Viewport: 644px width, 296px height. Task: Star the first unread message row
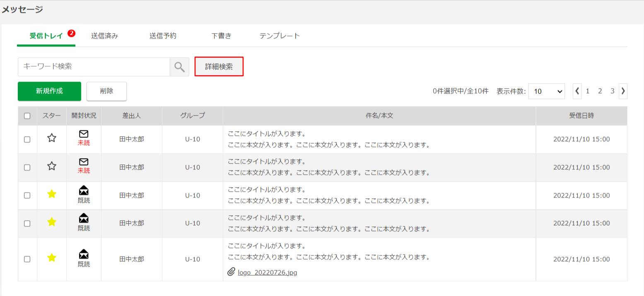[x=52, y=138]
